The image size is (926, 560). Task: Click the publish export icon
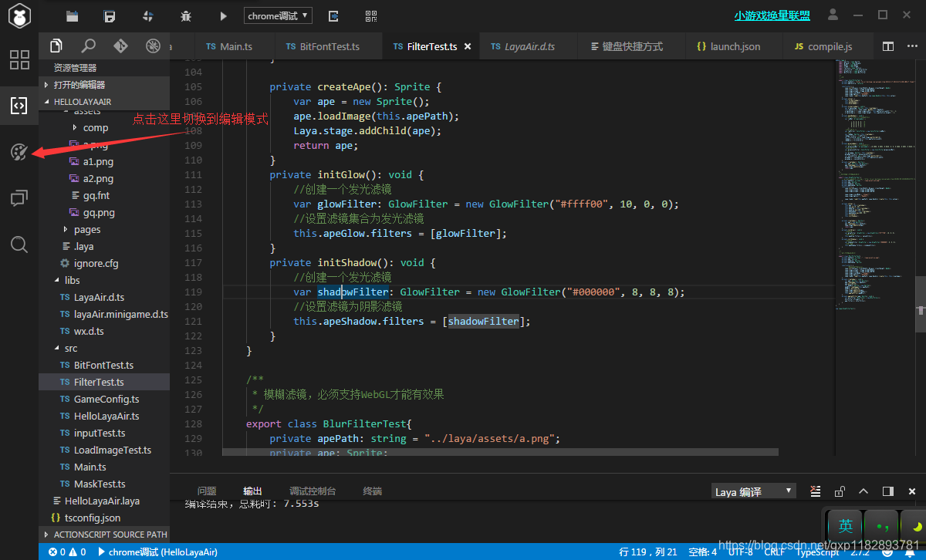click(333, 15)
